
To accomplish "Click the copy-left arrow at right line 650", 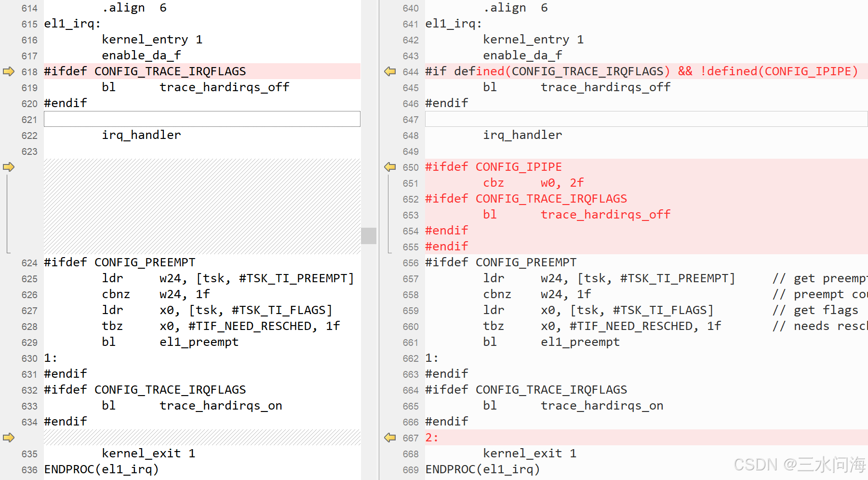I will point(390,167).
